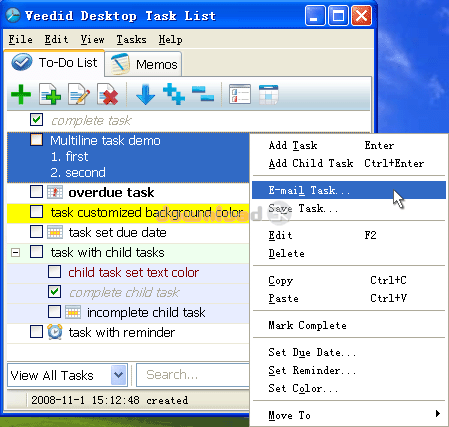Switch to the Memos tab
The image size is (449, 427).
(144, 64)
